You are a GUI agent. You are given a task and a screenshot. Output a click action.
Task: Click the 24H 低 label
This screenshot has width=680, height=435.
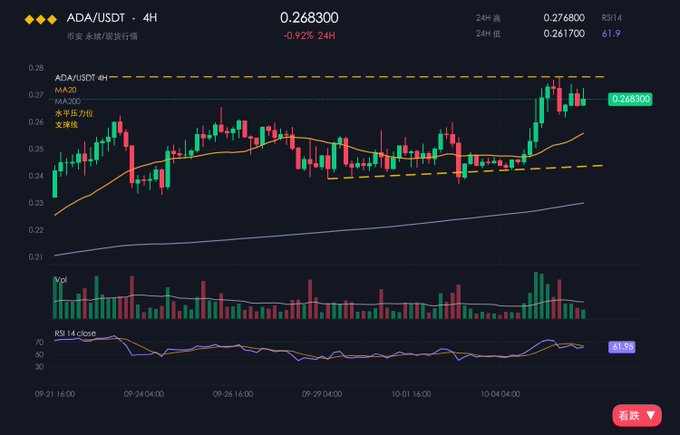pos(488,33)
